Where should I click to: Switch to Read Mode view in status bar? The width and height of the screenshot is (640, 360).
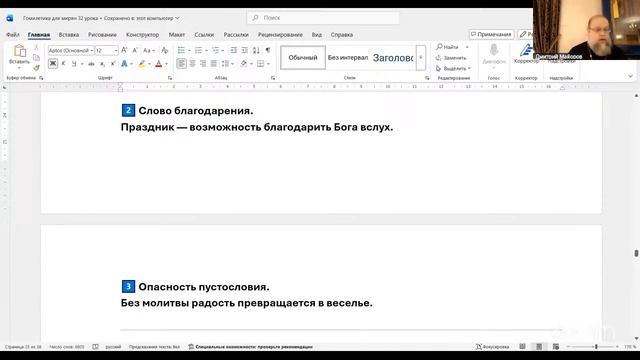tap(522, 347)
